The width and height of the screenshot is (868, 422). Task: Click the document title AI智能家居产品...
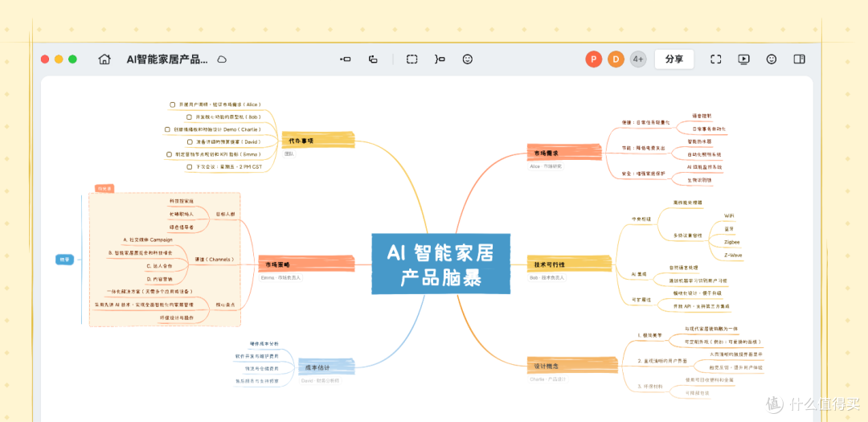click(167, 59)
